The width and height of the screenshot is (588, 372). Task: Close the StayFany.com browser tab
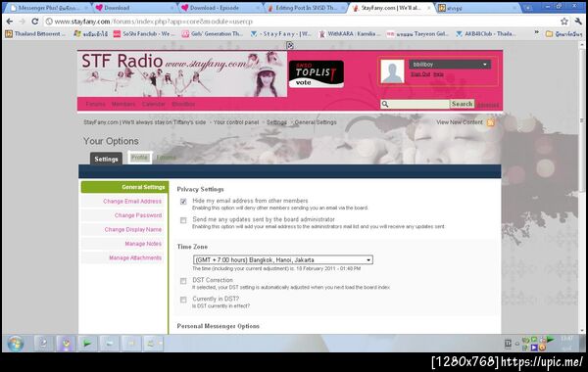tap(429, 8)
